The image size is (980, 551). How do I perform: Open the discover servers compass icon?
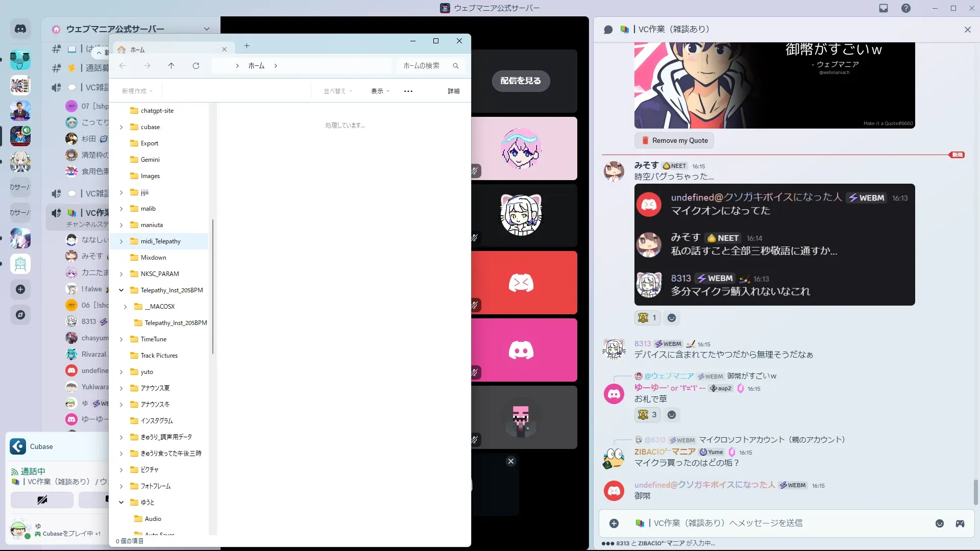point(20,315)
